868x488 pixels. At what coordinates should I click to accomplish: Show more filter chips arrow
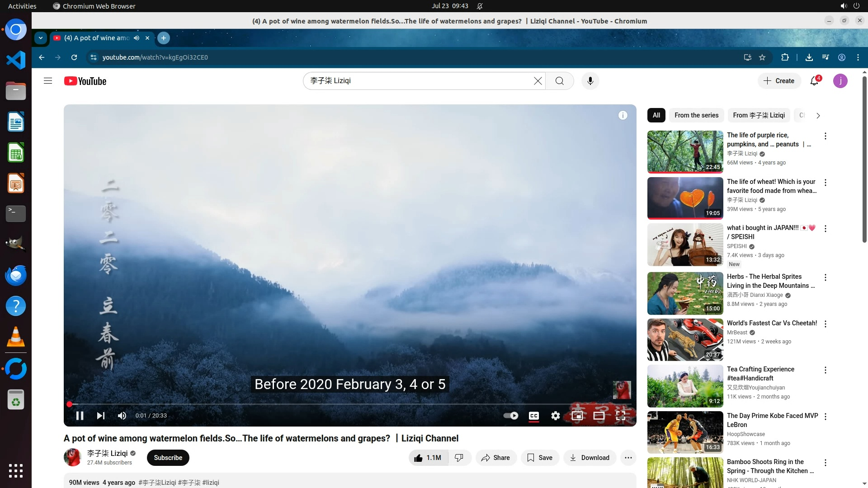(x=818, y=115)
